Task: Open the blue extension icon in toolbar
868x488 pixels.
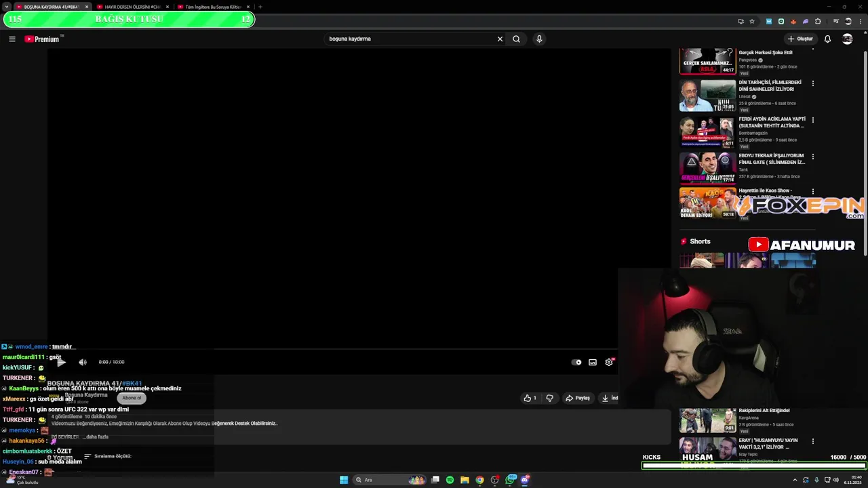Action: point(768,21)
